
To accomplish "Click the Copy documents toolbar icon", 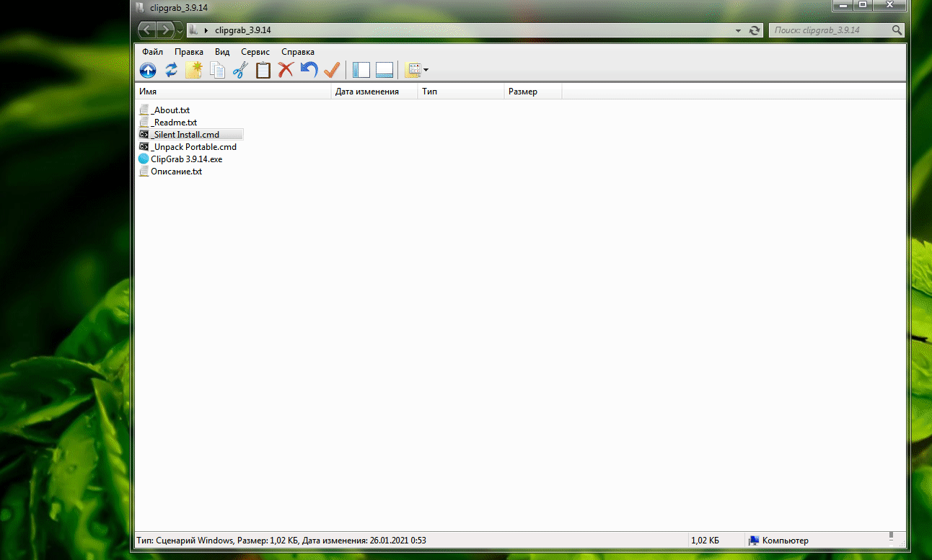I will (x=217, y=70).
